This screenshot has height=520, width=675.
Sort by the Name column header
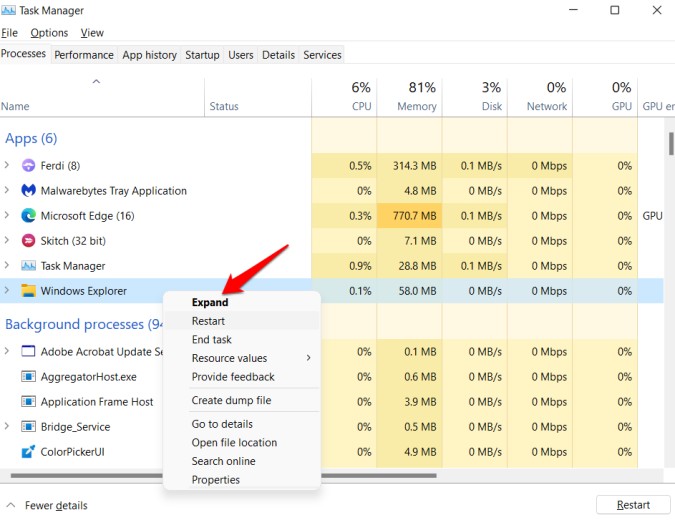coord(102,97)
